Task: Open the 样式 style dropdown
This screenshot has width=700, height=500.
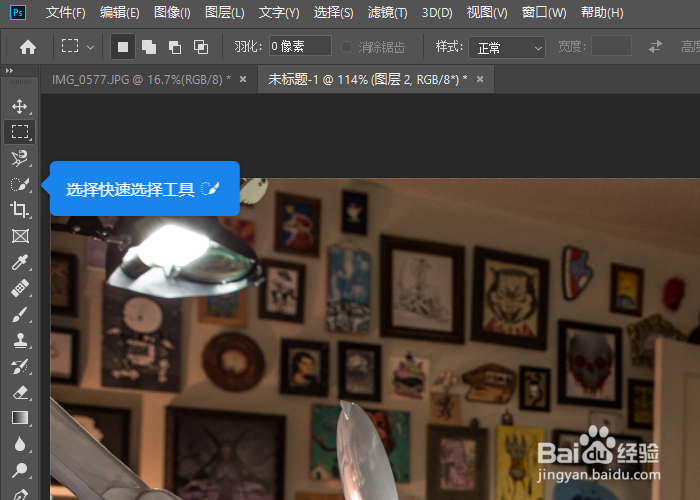Action: tap(507, 47)
